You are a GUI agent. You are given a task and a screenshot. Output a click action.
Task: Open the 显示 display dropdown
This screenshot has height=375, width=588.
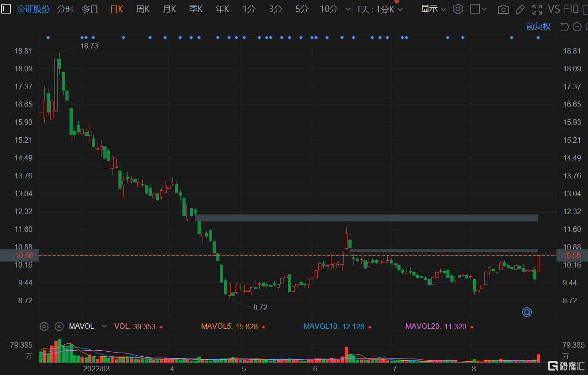(x=433, y=9)
